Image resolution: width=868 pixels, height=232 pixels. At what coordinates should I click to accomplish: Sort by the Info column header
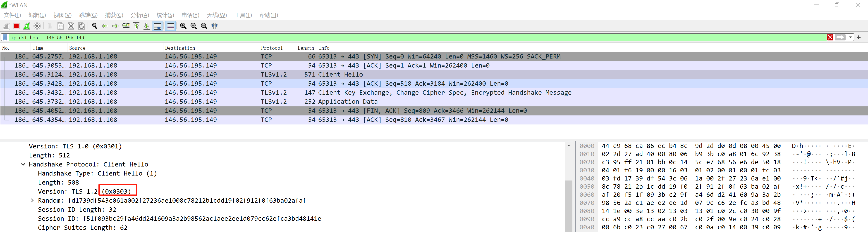coord(592,48)
